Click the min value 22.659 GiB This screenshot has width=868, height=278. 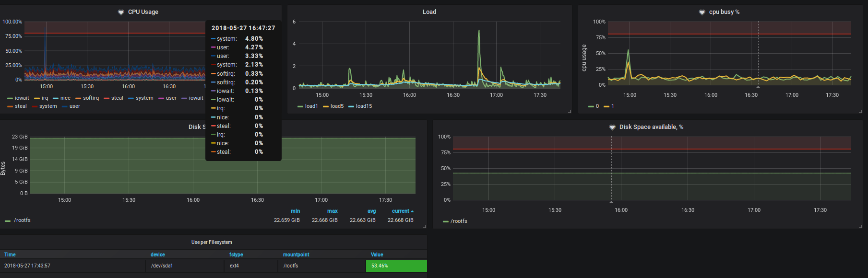[287, 220]
